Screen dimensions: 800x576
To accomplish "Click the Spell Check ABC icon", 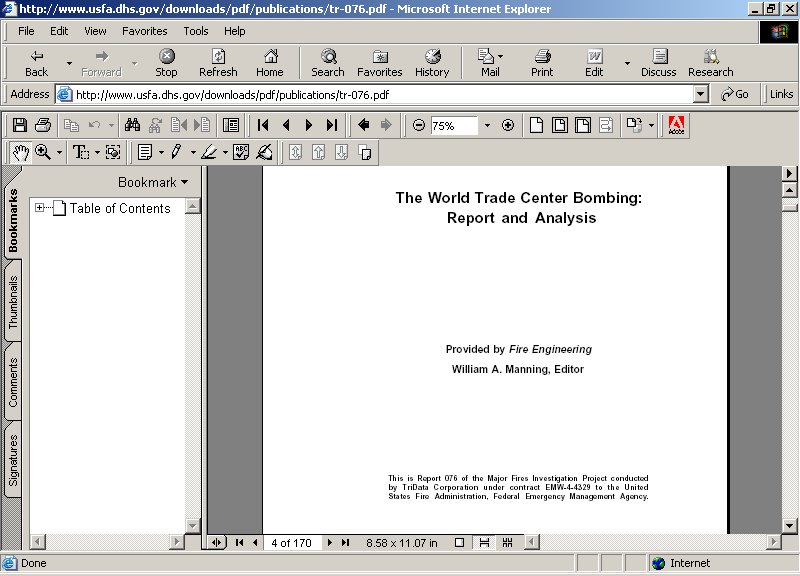I will point(240,152).
